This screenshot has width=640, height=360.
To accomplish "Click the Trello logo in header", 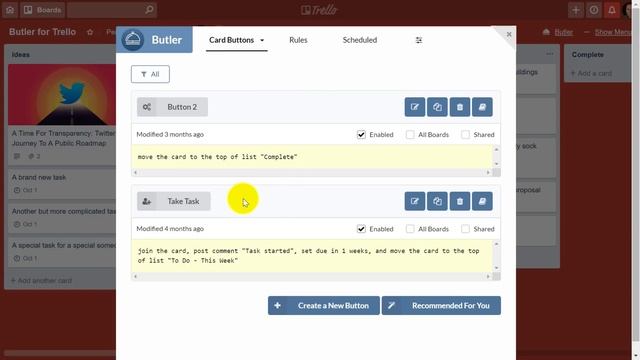I will tap(319, 10).
